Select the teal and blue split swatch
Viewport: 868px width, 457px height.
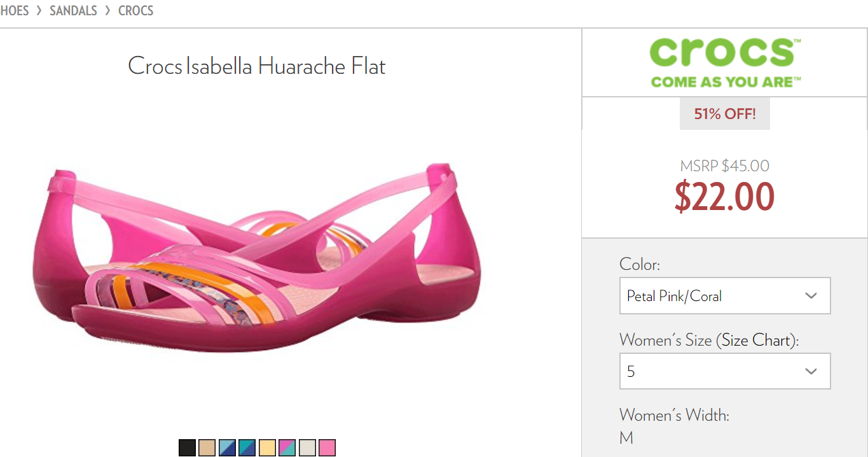click(247, 448)
